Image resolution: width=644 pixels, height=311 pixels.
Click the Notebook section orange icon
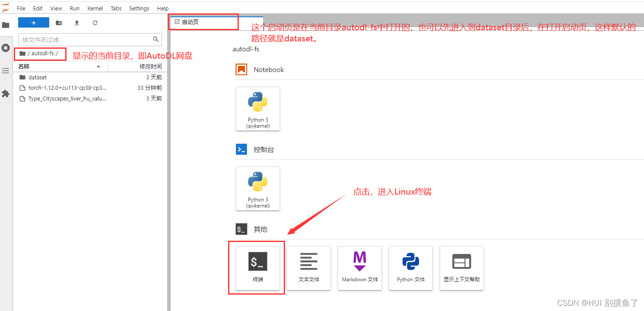[241, 69]
